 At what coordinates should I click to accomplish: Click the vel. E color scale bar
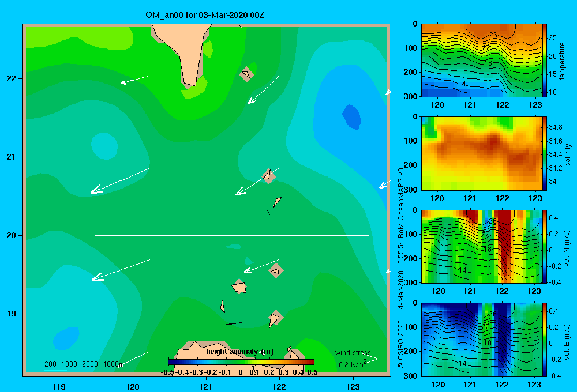(x=545, y=339)
